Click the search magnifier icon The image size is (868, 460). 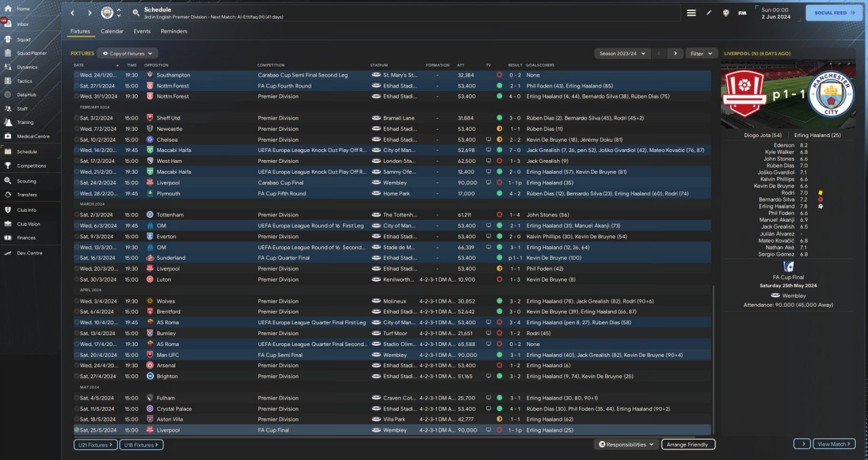point(136,13)
